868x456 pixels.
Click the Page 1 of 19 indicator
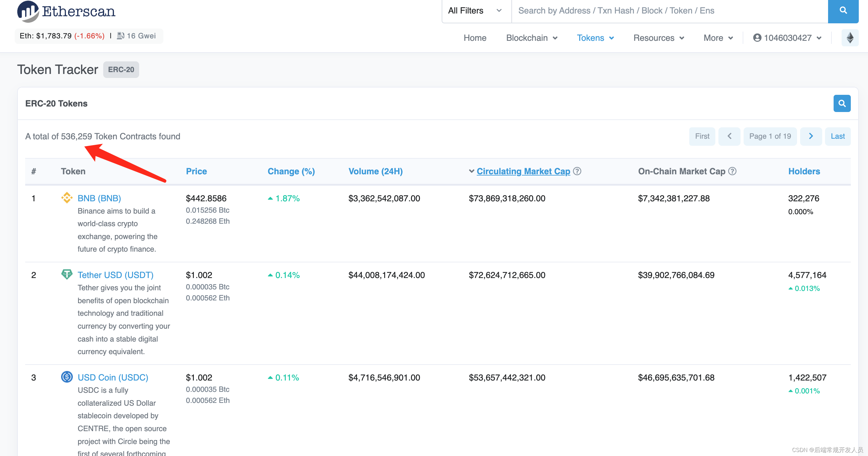[770, 136]
